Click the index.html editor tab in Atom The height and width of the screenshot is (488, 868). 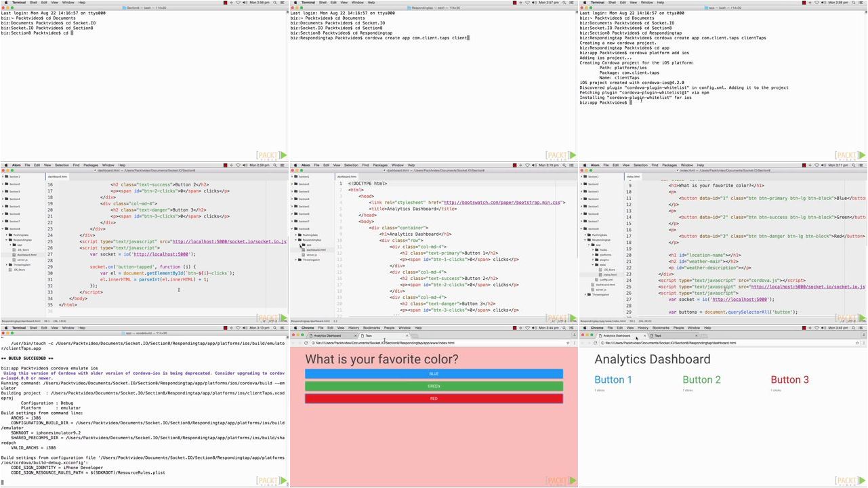(x=633, y=176)
